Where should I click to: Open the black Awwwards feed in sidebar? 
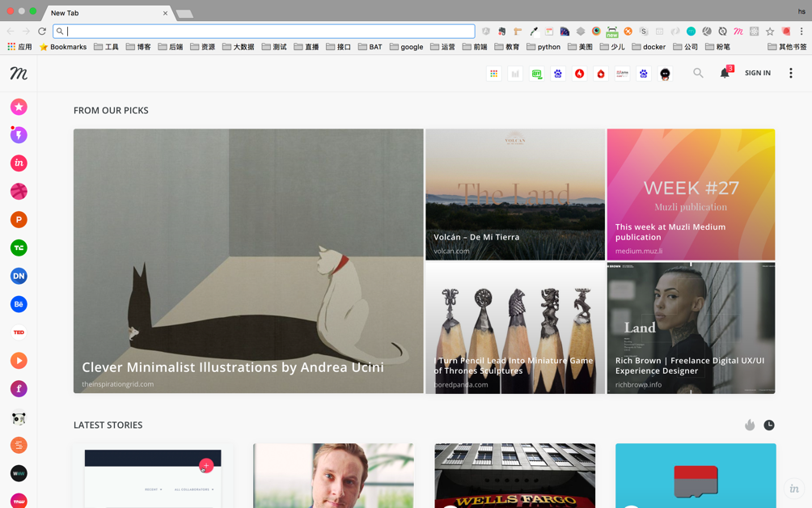(19, 473)
